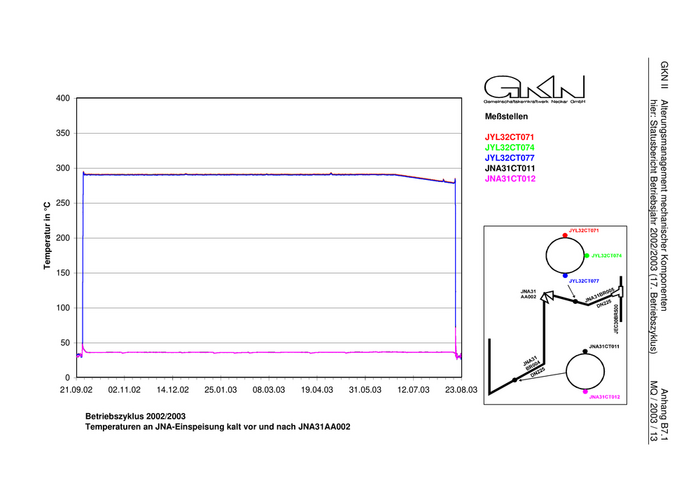The image size is (700, 495).
Task: Click the green JYL32CT074 sensor dot in diagram
Action: [x=586, y=256]
